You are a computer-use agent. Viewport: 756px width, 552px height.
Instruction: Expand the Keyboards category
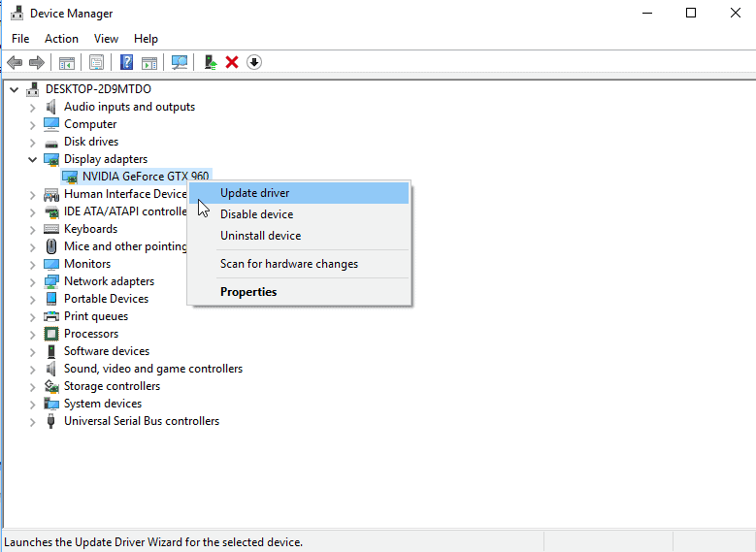(32, 230)
